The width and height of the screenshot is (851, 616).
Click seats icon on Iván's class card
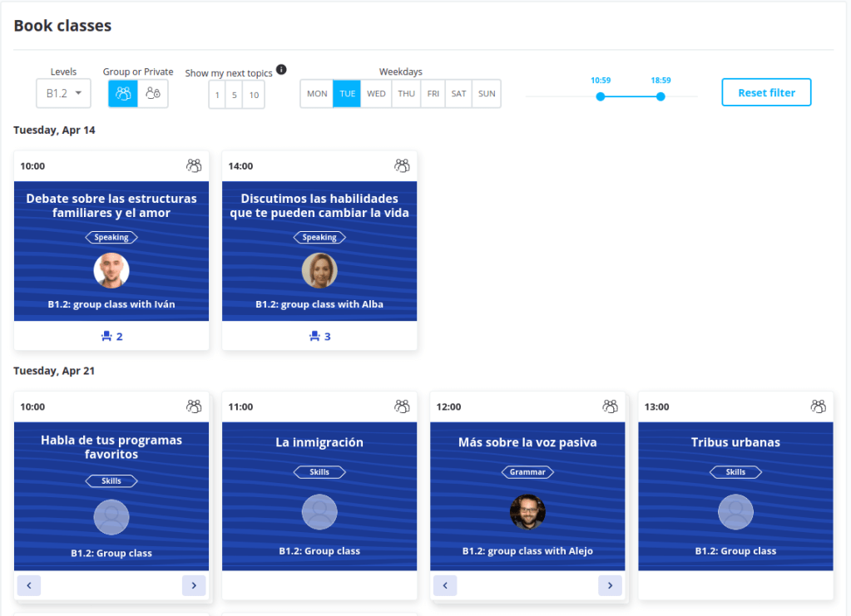(x=106, y=337)
